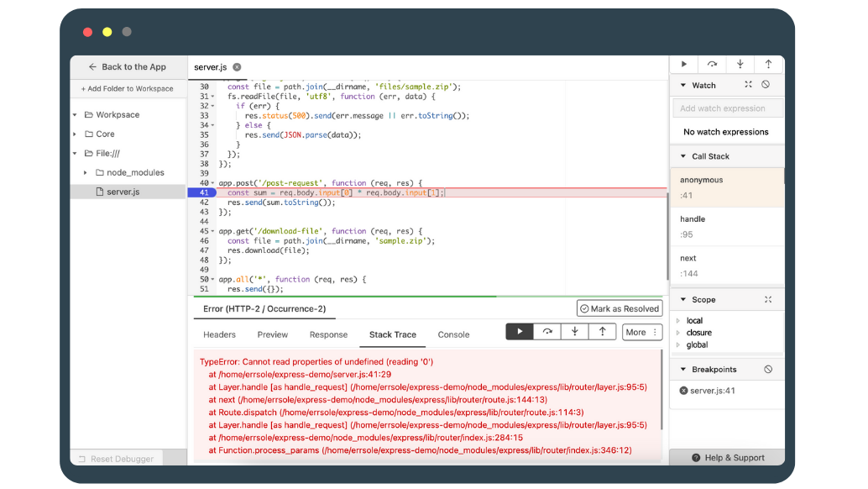Toggle breakpoint on line 41 gutter
Viewport: 868px width, 489px height.
(x=201, y=192)
